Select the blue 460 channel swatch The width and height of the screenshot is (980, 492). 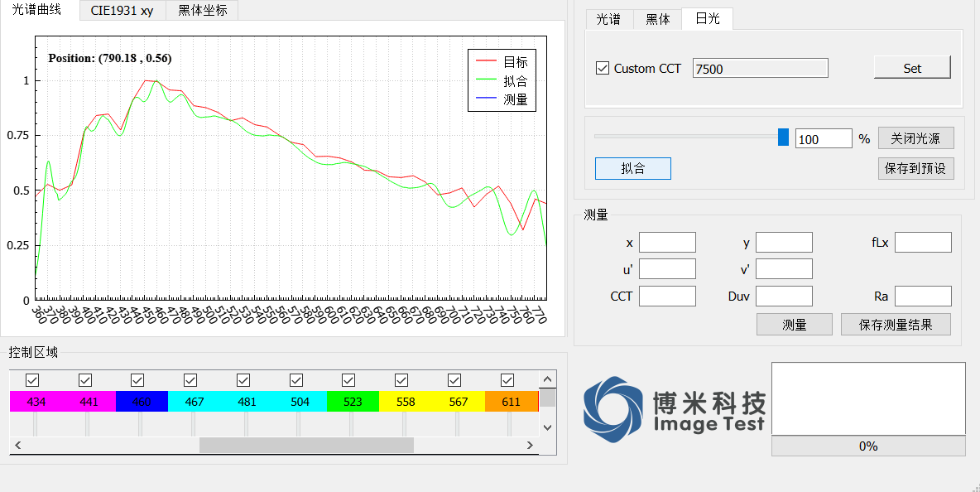[142, 402]
